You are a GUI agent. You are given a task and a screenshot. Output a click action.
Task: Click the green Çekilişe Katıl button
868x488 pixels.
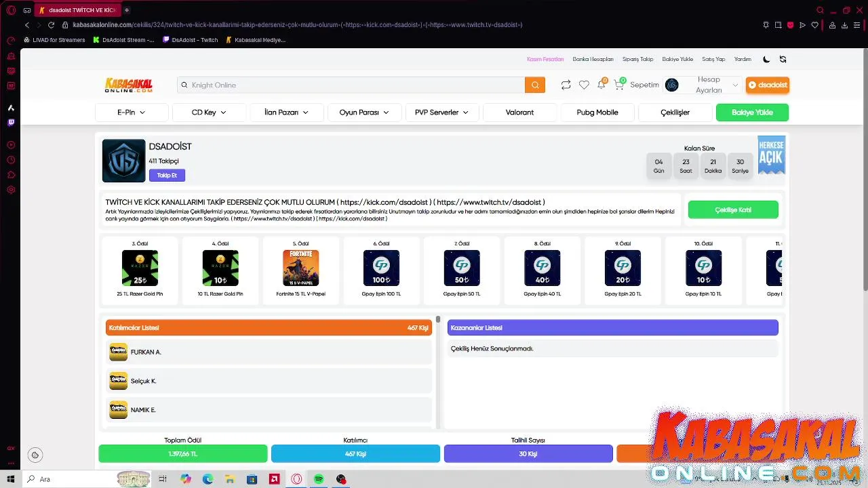(733, 210)
